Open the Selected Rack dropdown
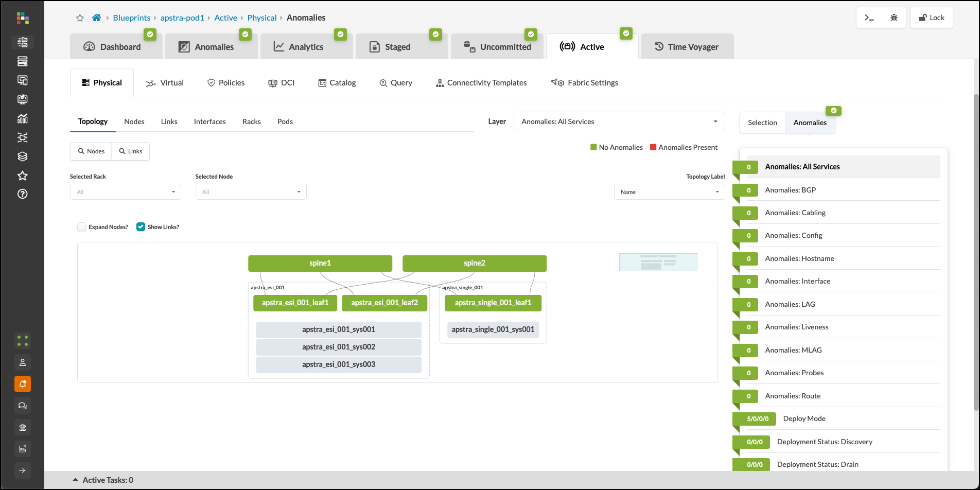980x490 pixels. [125, 191]
